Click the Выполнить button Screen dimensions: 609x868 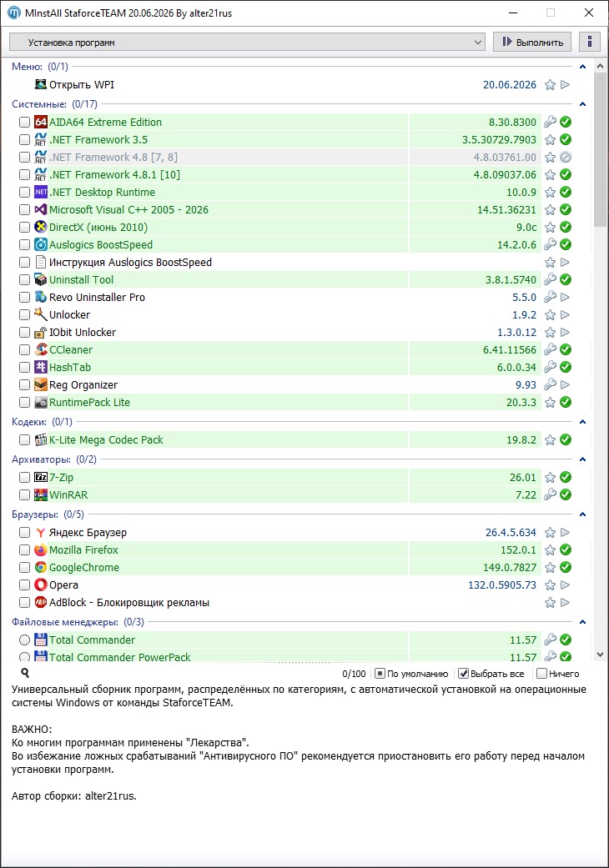[532, 42]
